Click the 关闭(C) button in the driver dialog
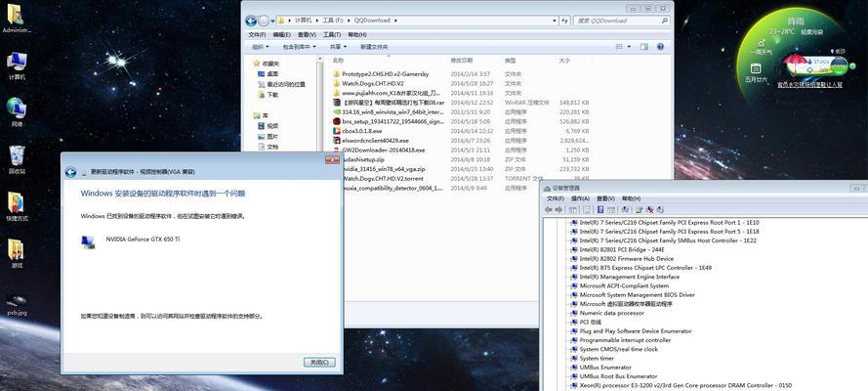This screenshot has width=868, height=391. click(319, 363)
